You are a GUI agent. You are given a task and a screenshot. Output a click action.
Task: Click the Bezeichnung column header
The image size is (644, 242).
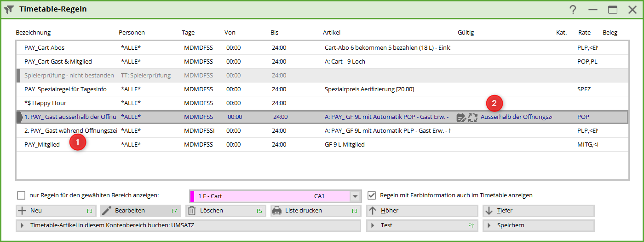(33, 33)
